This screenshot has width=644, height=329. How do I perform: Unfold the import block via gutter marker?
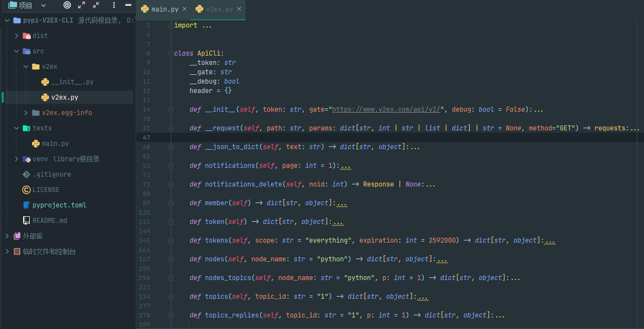tap(170, 25)
